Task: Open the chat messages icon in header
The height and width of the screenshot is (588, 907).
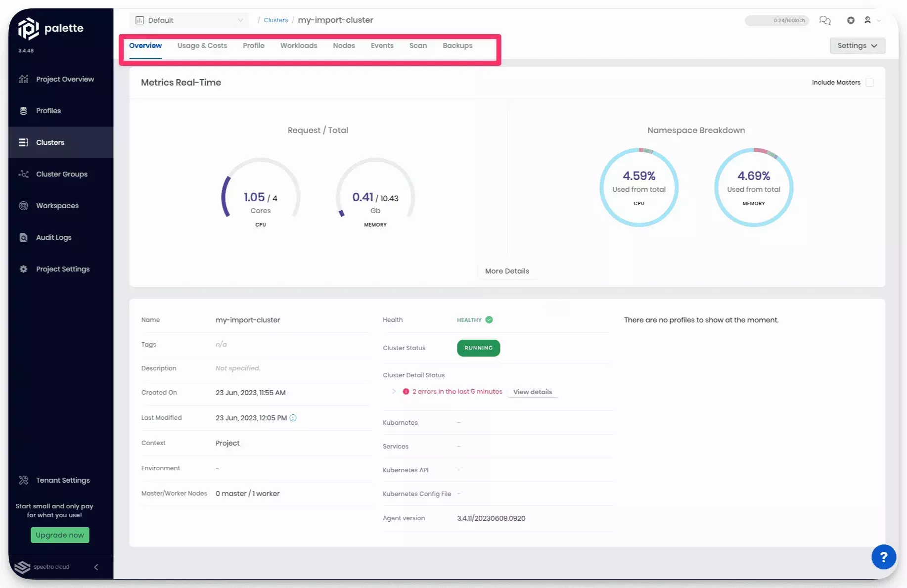Action: 825,20
